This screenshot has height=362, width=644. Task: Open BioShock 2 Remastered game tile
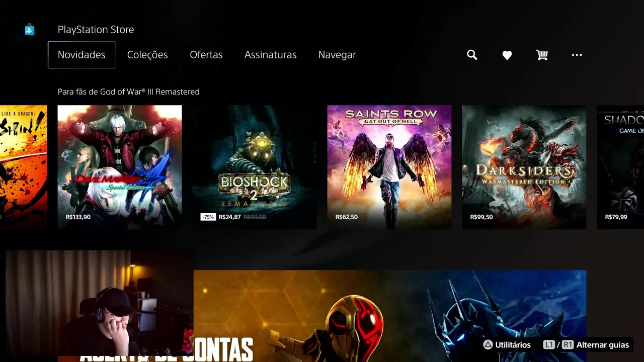point(255,167)
